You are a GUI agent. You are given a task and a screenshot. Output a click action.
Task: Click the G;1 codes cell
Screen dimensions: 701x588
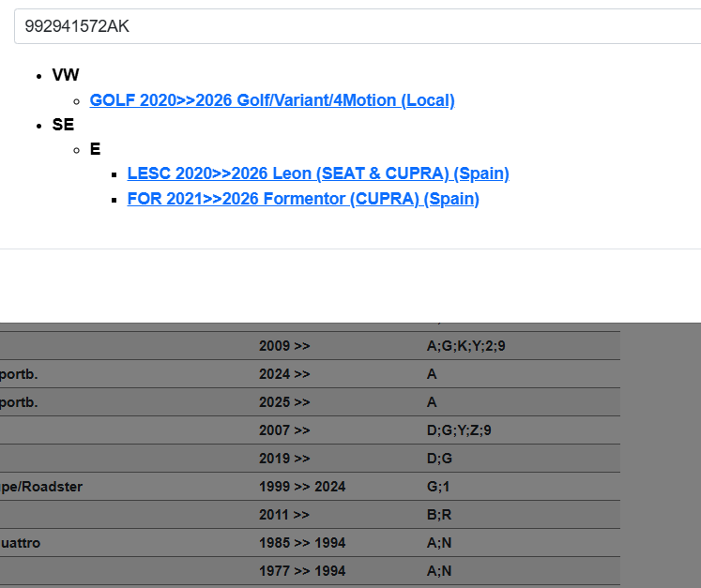click(x=438, y=487)
